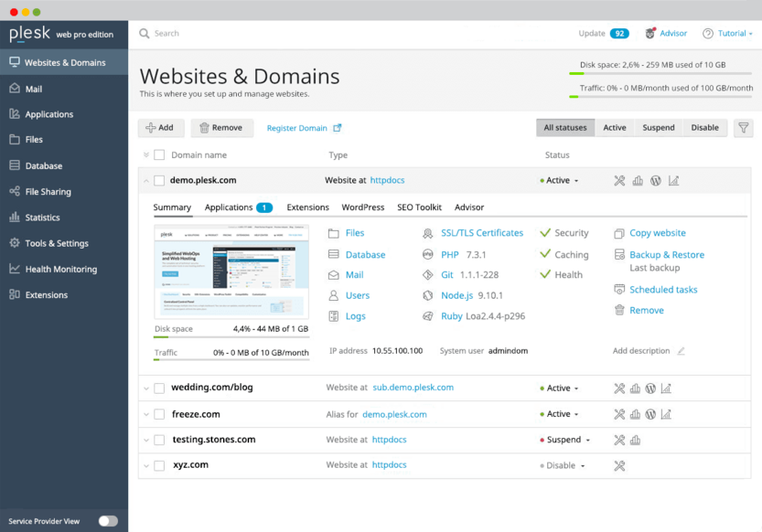Click the Copy website icon

619,233
